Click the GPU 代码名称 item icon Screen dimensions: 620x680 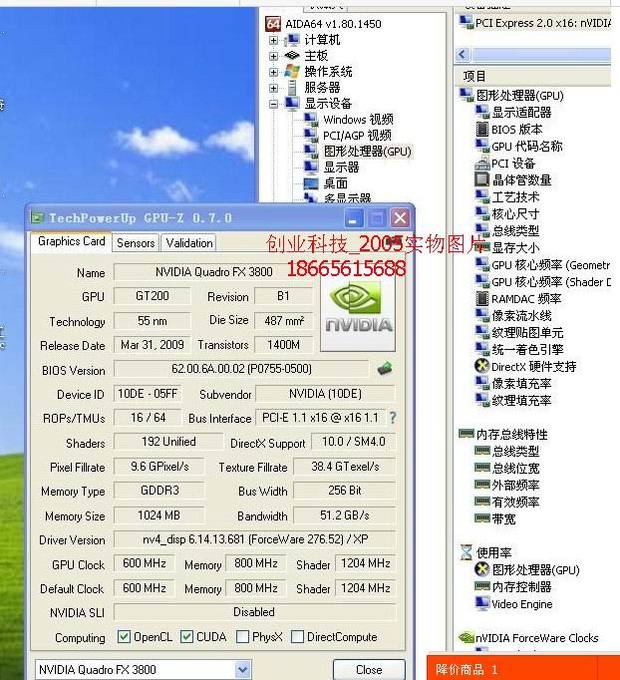coord(482,146)
